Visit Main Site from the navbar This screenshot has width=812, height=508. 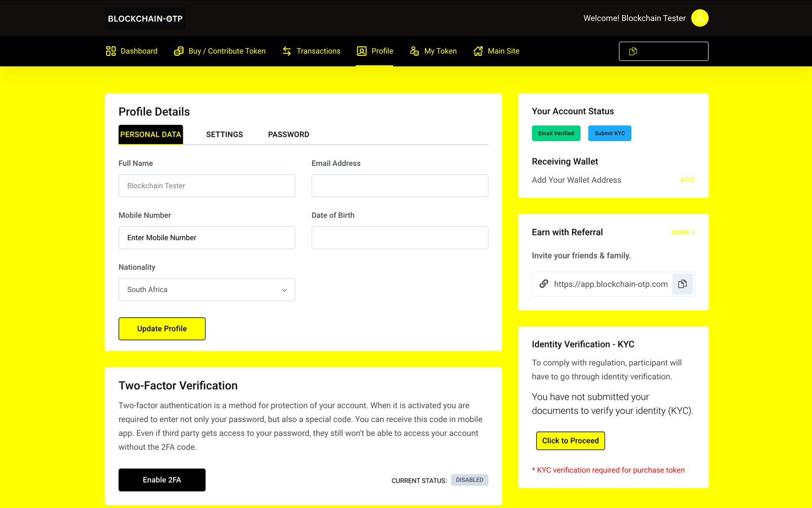click(x=496, y=51)
